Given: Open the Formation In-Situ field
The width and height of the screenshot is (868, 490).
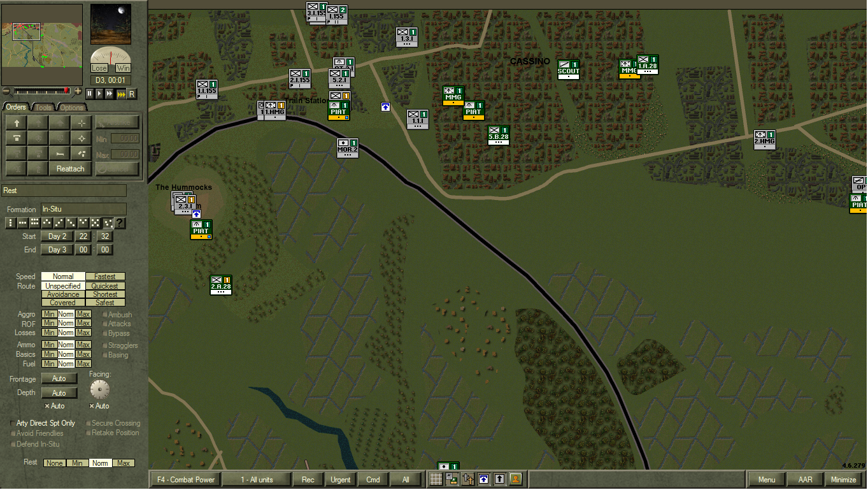Looking at the screenshot, I should click(x=83, y=209).
